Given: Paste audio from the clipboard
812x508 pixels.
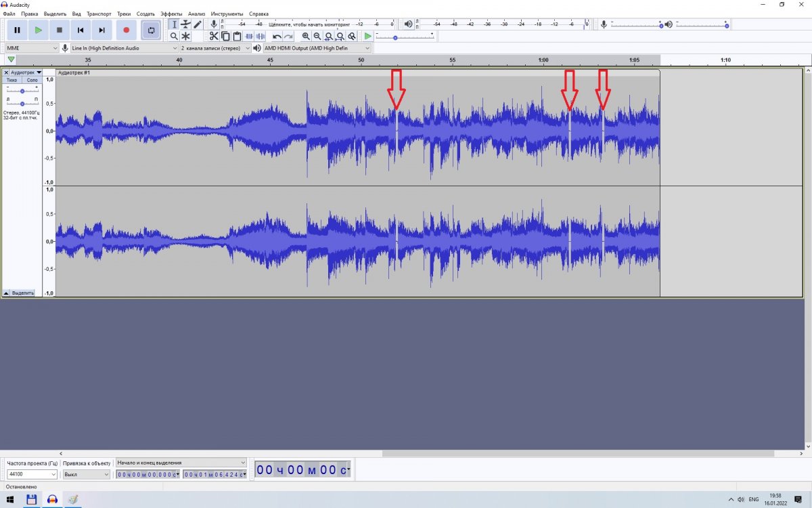Looking at the screenshot, I should click(237, 36).
